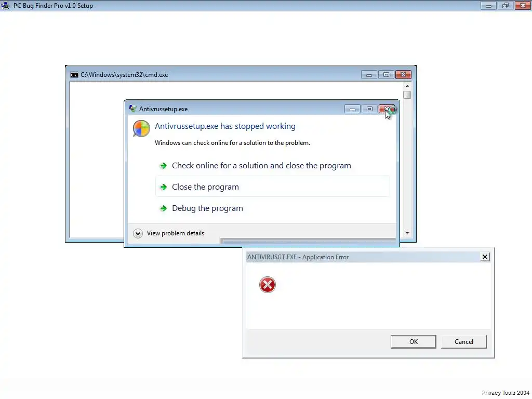Maximize the Antivrussetup.exe window
Viewport: 532px width, 399px height.
(369, 109)
